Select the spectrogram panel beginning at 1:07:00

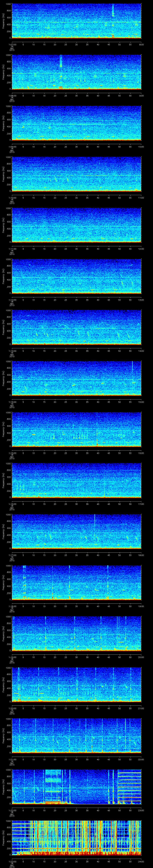tap(76, 21)
